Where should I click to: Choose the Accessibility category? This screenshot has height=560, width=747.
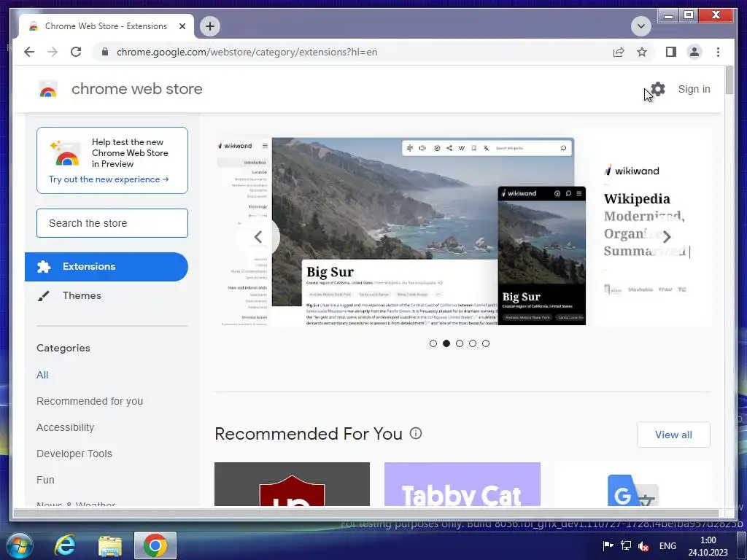coord(65,427)
